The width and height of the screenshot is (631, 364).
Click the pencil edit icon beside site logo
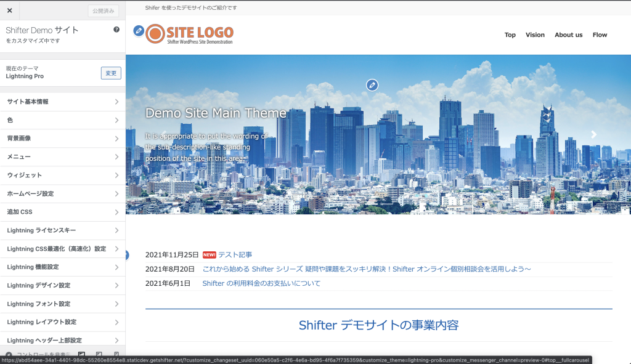pos(139,31)
